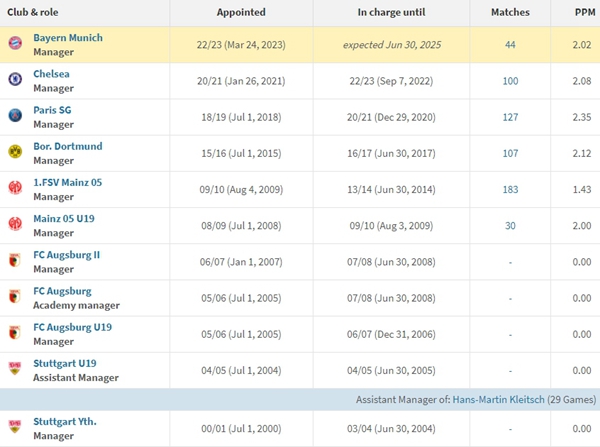Click the 44 matches link for Bayern Munich

coord(510,45)
